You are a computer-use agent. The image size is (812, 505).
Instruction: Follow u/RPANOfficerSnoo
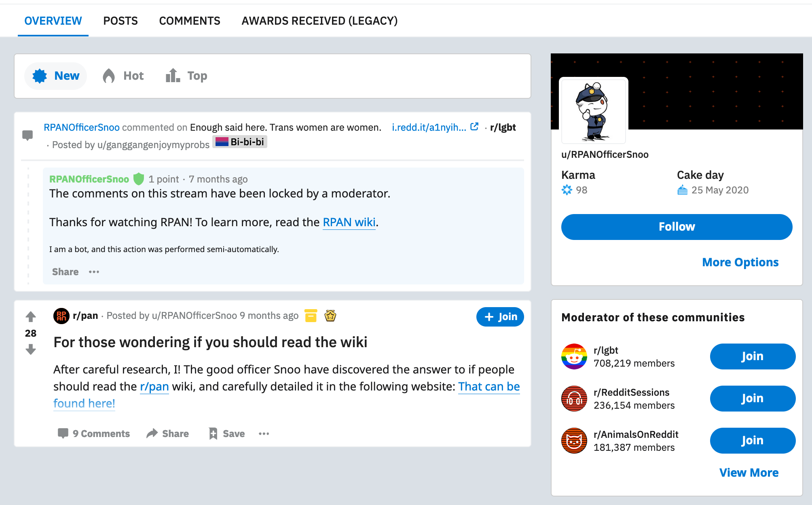pyautogui.click(x=677, y=227)
